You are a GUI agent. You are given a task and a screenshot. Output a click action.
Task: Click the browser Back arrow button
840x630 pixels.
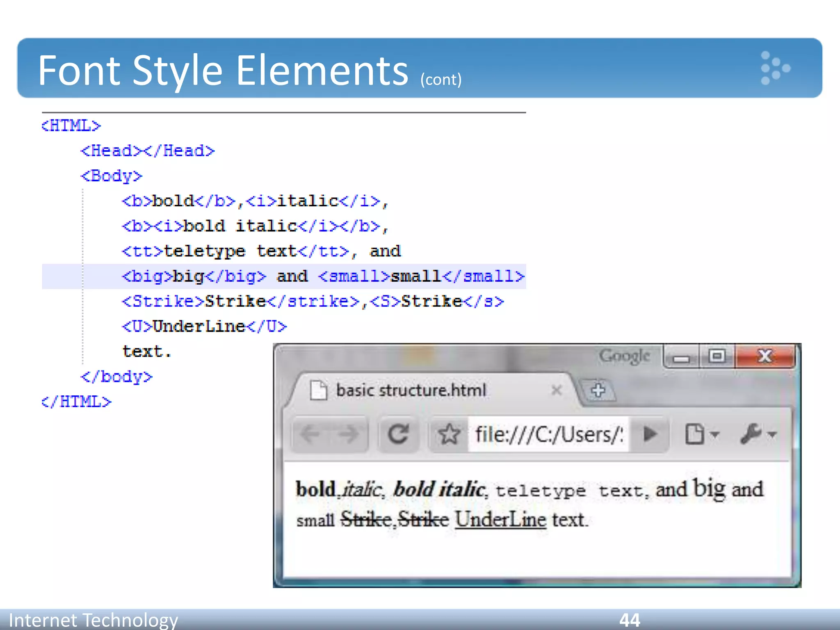point(310,434)
